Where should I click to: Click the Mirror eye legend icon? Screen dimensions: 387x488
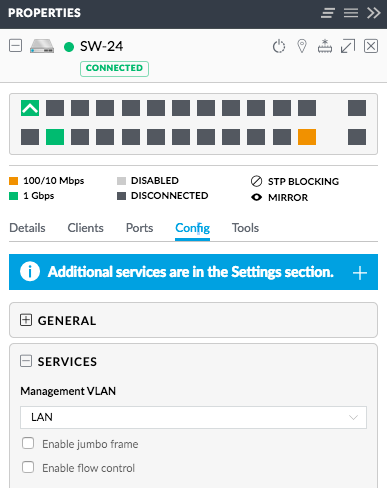pyautogui.click(x=256, y=197)
